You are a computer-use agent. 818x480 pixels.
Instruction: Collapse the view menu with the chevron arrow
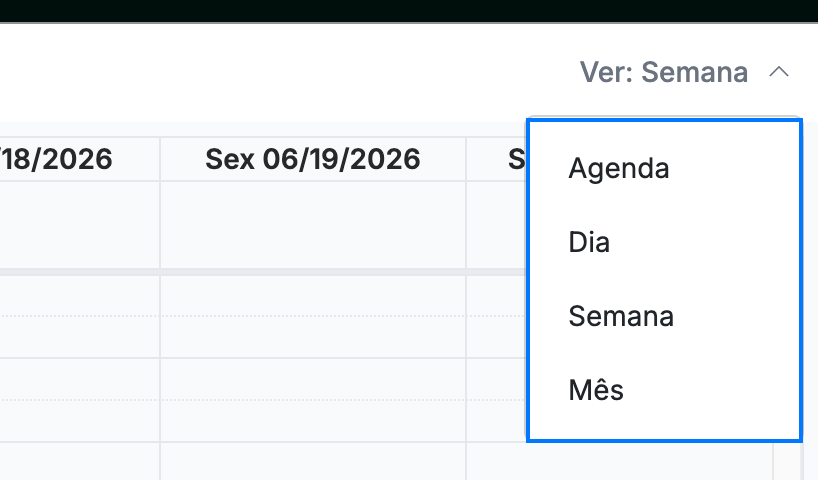coord(779,72)
